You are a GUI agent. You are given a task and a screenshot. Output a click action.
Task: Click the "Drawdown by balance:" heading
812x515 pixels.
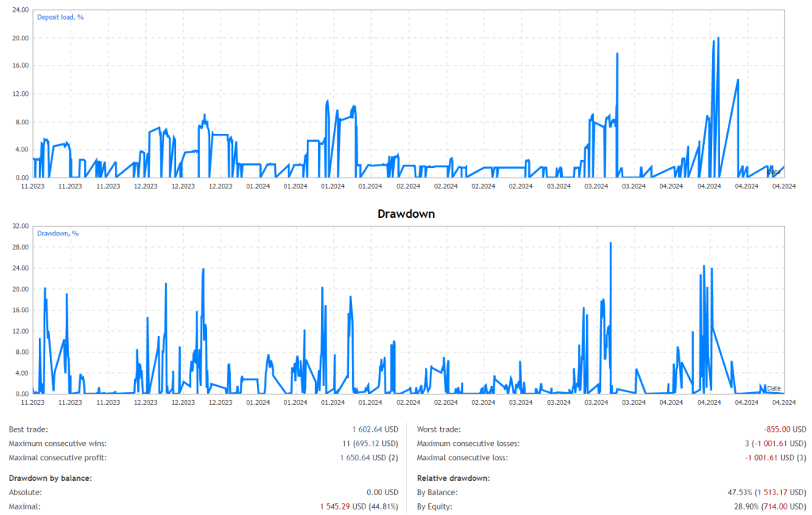coord(50,478)
